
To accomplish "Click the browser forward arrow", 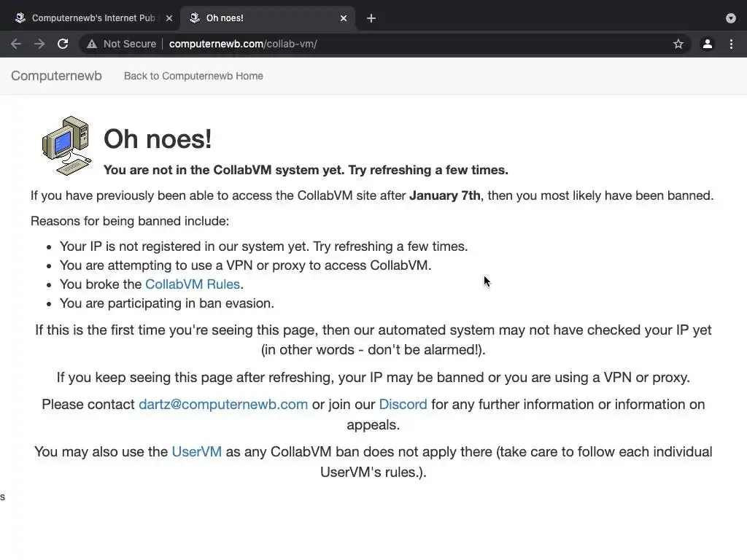I will pos(39,44).
